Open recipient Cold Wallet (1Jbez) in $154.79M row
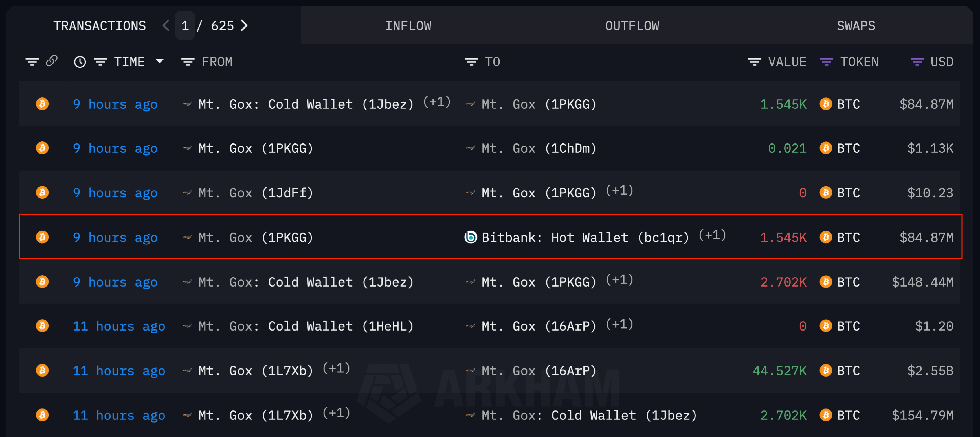Image resolution: width=980 pixels, height=437 pixels. coord(589,415)
